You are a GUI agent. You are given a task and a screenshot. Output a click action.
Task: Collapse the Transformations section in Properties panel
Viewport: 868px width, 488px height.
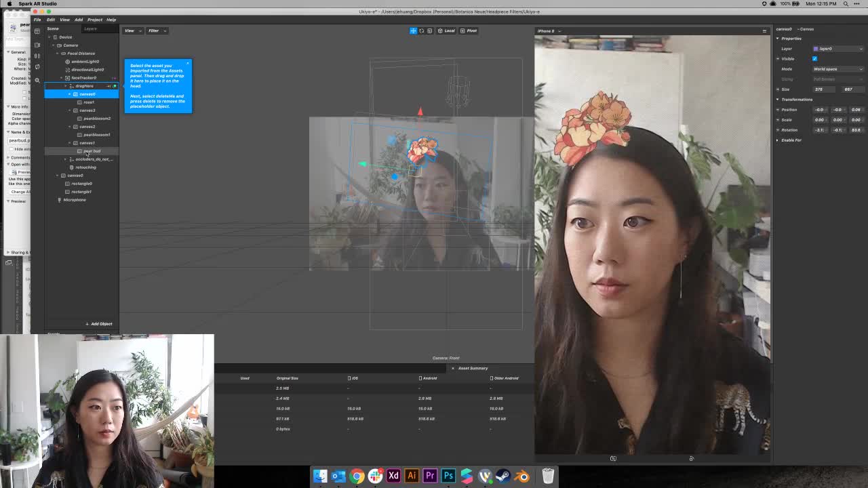pos(778,99)
